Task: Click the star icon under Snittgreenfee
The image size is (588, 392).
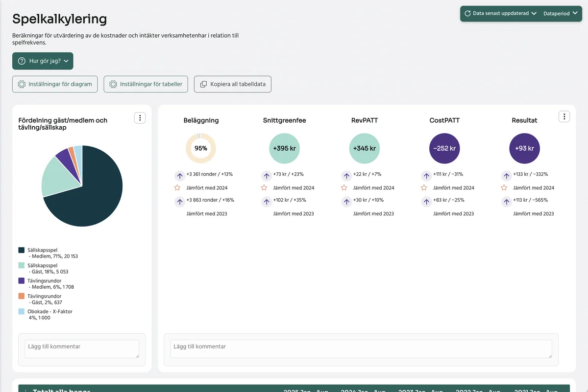Action: point(264,187)
